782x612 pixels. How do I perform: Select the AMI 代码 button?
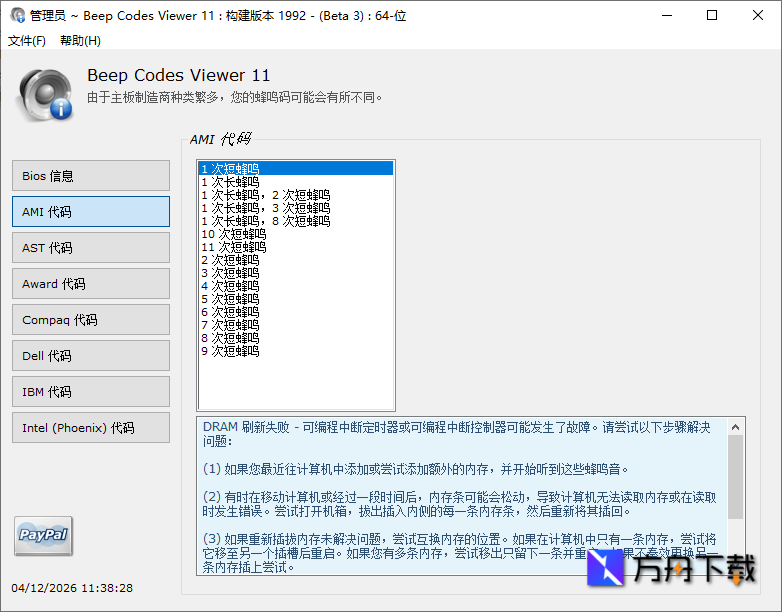tap(91, 211)
